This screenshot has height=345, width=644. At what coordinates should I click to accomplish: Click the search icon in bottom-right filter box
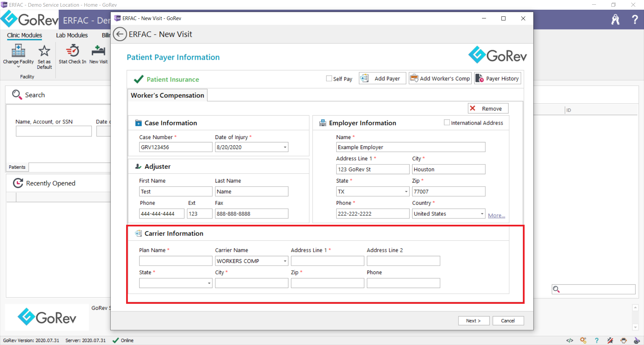pos(556,289)
